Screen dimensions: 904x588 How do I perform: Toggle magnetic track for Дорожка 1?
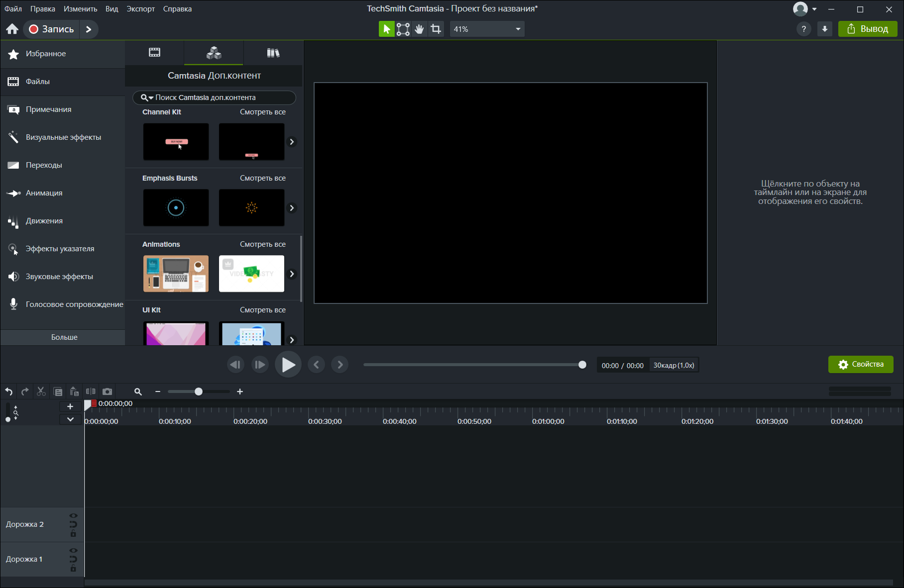coord(73,559)
